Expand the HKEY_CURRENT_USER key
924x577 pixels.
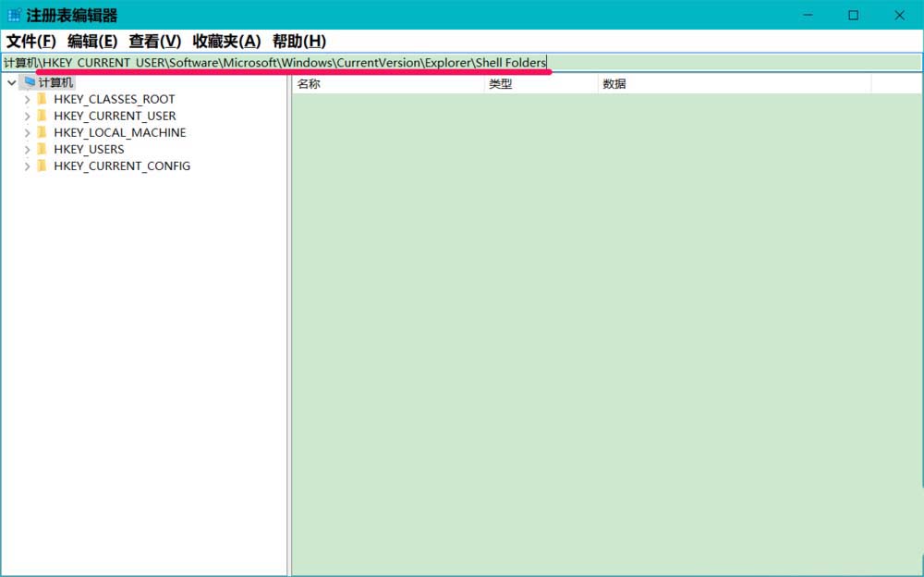(28, 116)
